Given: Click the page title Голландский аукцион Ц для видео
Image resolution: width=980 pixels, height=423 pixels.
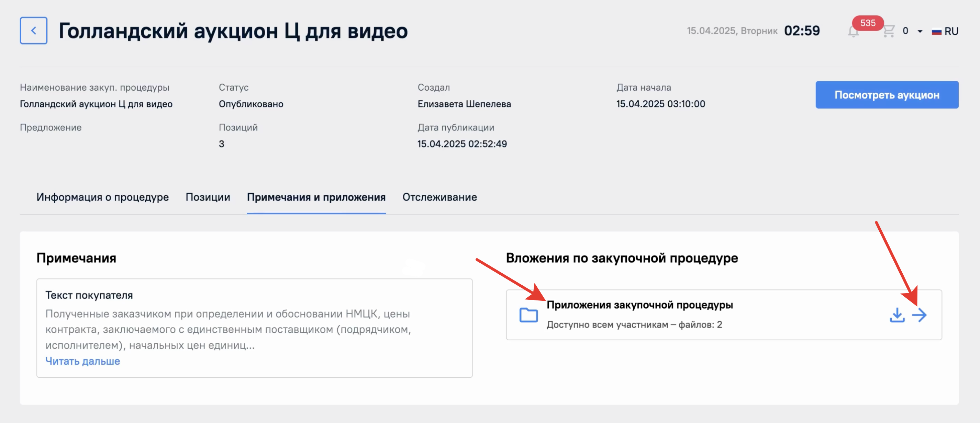Looking at the screenshot, I should coord(233,31).
